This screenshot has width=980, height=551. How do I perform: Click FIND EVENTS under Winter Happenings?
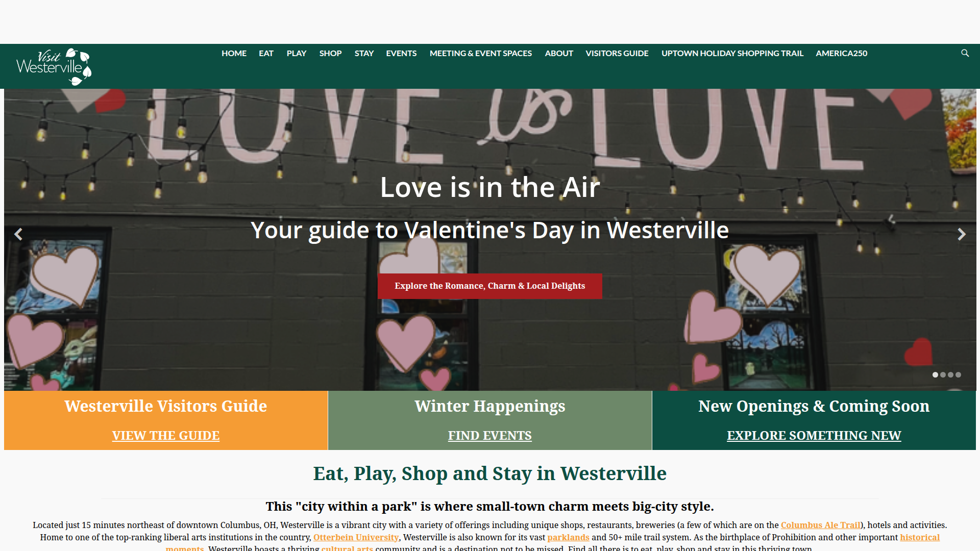coord(489,436)
